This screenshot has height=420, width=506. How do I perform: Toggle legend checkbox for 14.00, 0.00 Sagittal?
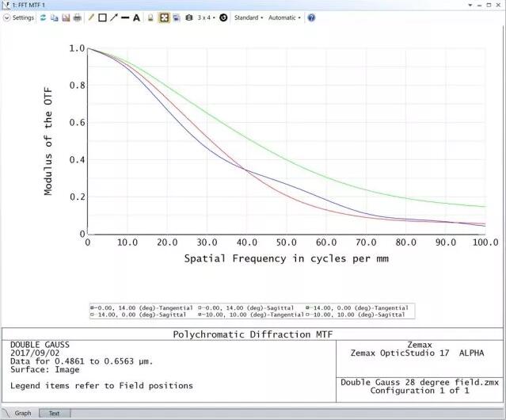[92, 315]
